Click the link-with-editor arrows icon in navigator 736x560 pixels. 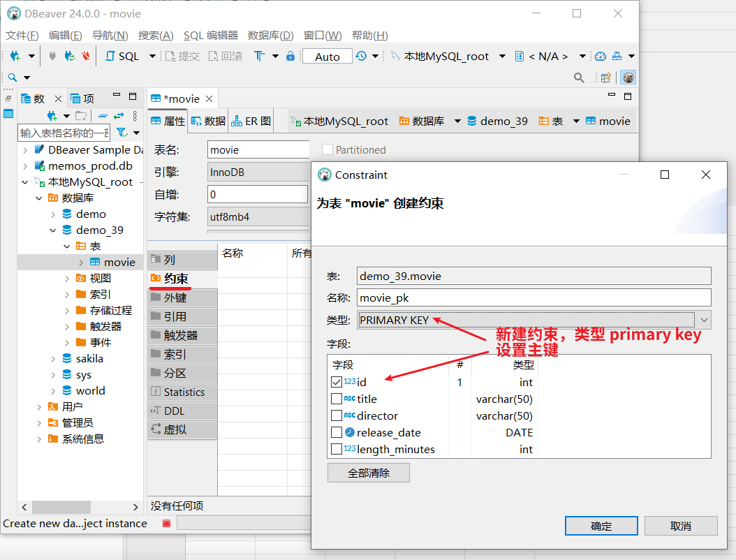[119, 115]
